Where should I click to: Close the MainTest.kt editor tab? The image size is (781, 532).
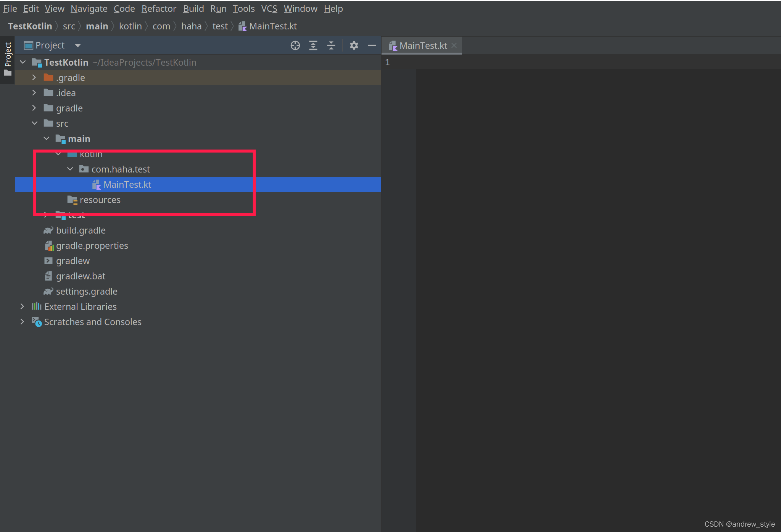pos(454,45)
